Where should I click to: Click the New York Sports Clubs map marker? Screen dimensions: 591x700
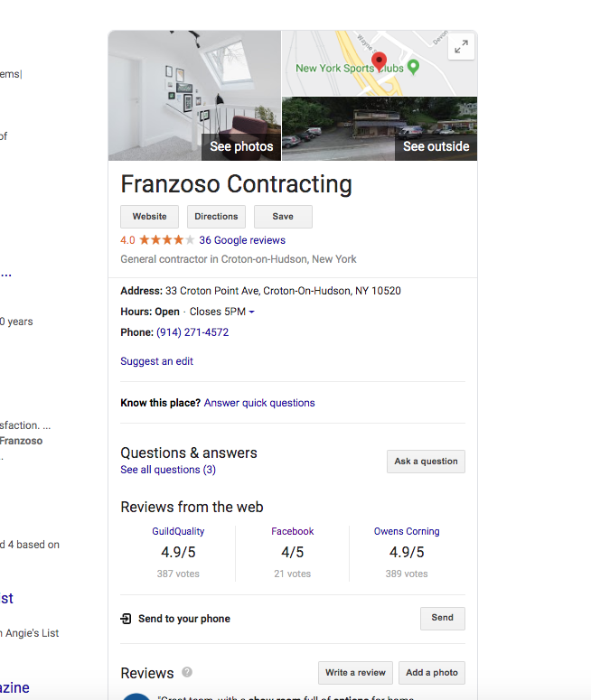(x=413, y=67)
